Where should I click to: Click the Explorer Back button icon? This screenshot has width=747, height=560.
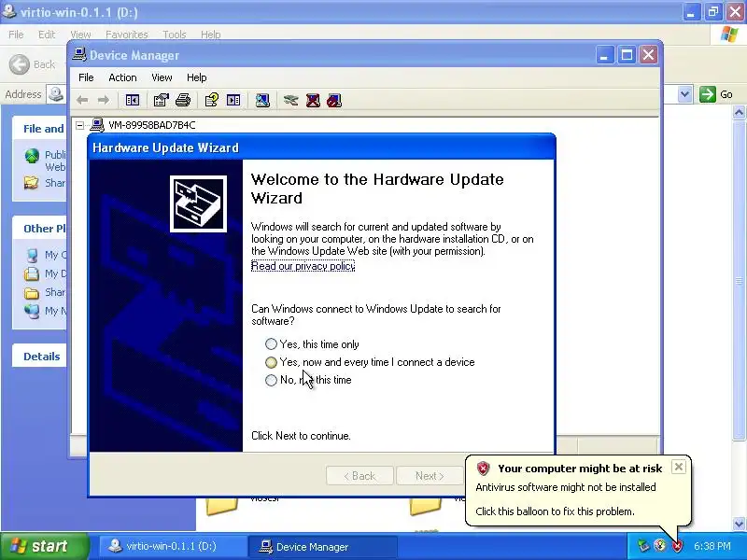(x=20, y=64)
